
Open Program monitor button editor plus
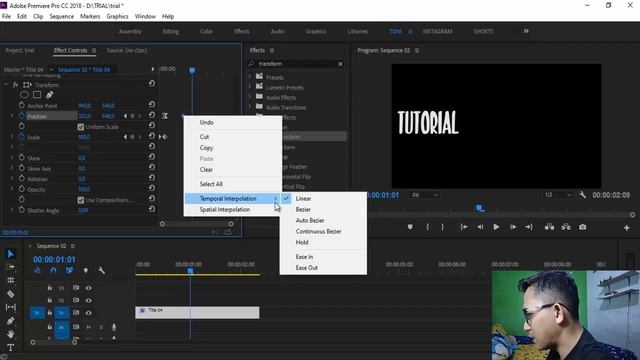click(x=627, y=228)
